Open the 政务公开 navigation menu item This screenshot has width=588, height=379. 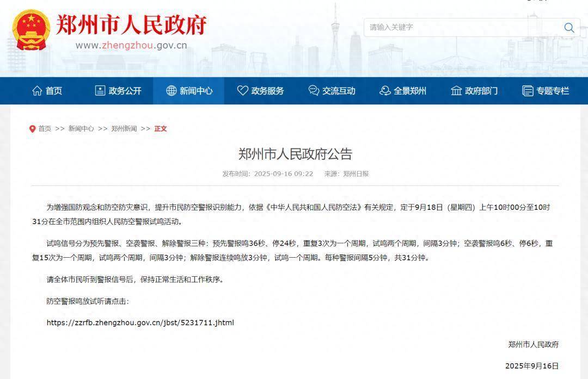pos(118,91)
